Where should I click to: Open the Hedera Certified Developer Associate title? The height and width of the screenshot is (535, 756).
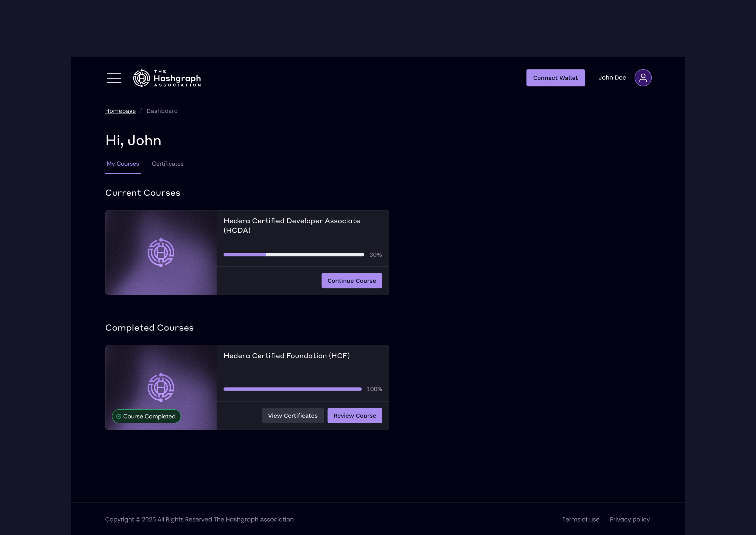(x=292, y=225)
